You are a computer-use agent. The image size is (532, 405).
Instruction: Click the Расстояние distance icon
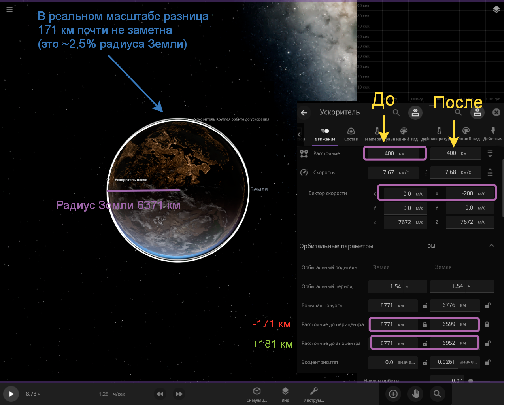[x=304, y=153]
